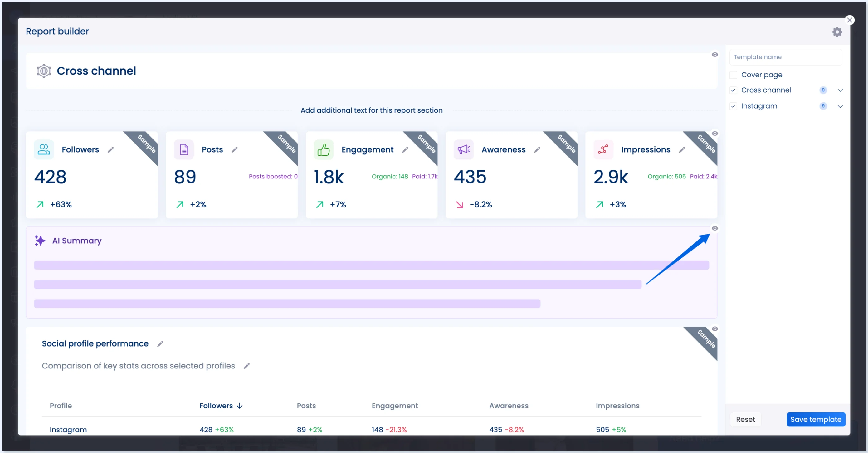Open report builder settings gear
Viewport: 868px width, 453px height.
(837, 32)
